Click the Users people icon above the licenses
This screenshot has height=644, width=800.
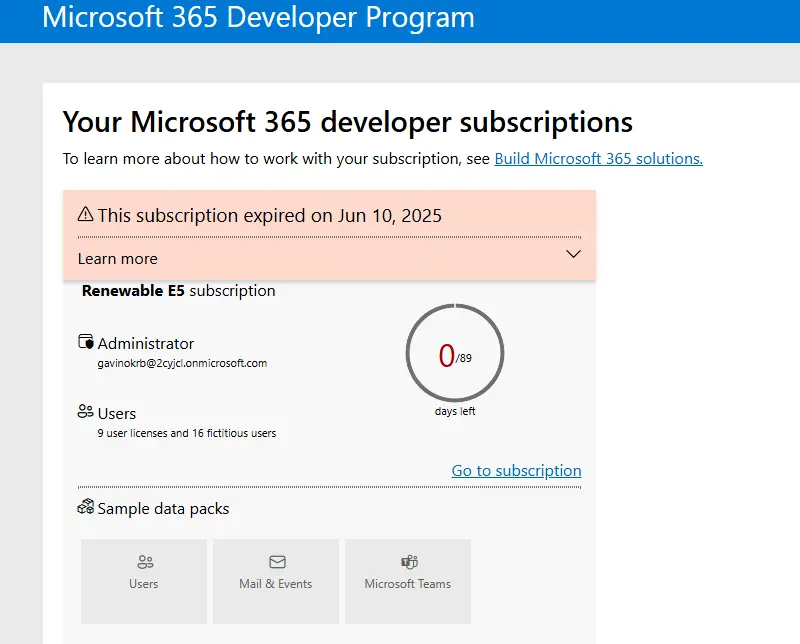point(85,411)
